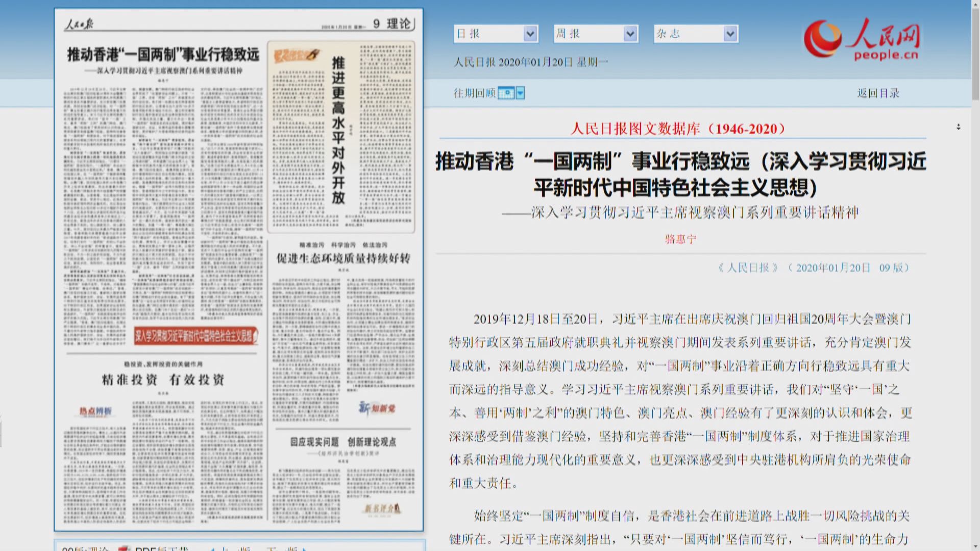
Task: Expand the 日报 dropdown
Action: [530, 34]
